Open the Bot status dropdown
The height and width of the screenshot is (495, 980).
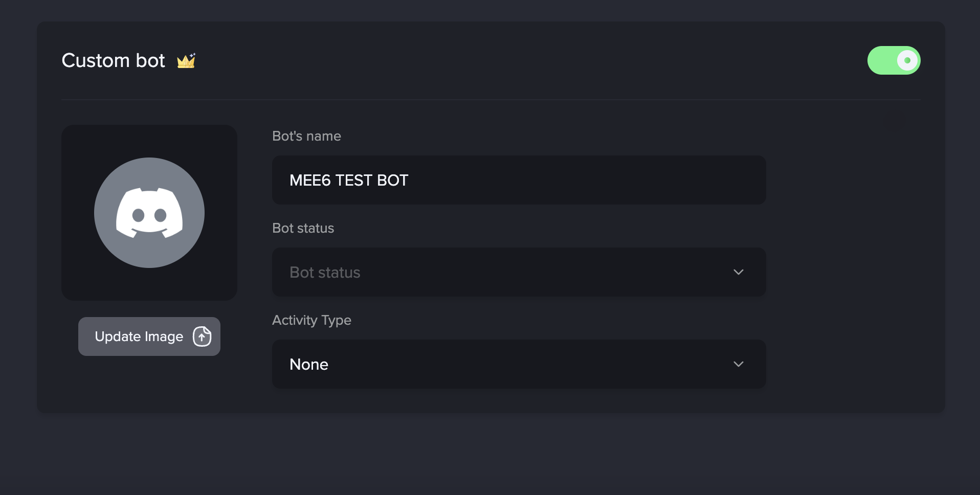519,272
